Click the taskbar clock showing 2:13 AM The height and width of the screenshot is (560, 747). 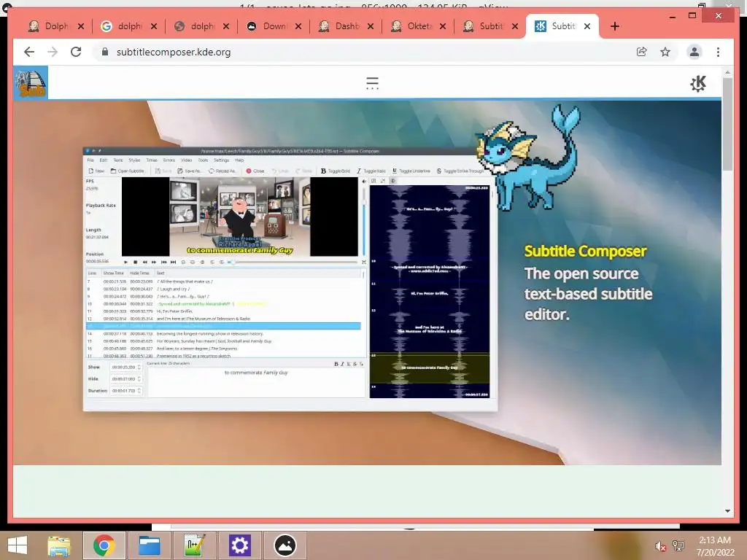715,546
